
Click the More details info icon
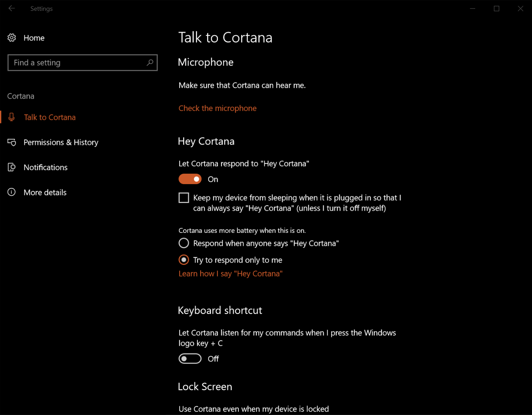pyautogui.click(x=12, y=192)
